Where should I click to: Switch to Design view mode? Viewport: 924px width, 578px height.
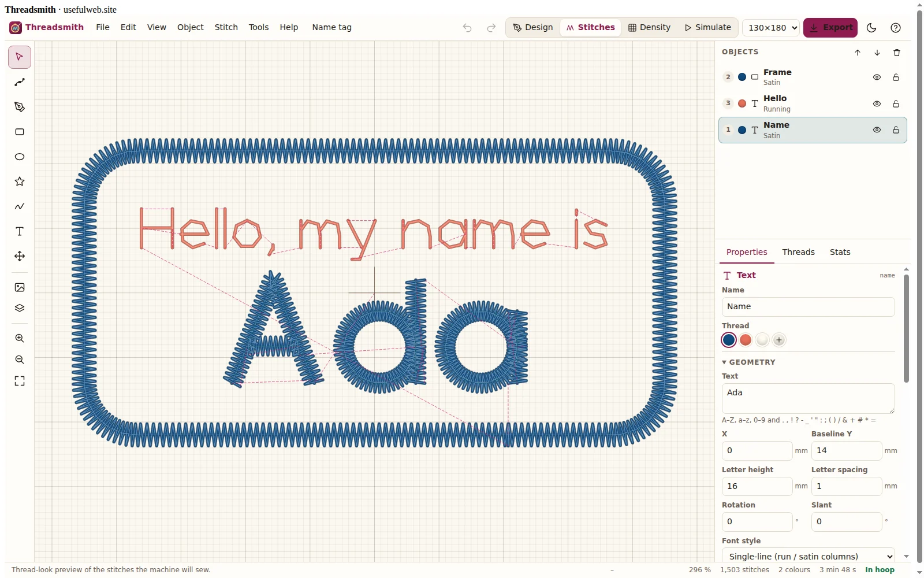pos(533,27)
